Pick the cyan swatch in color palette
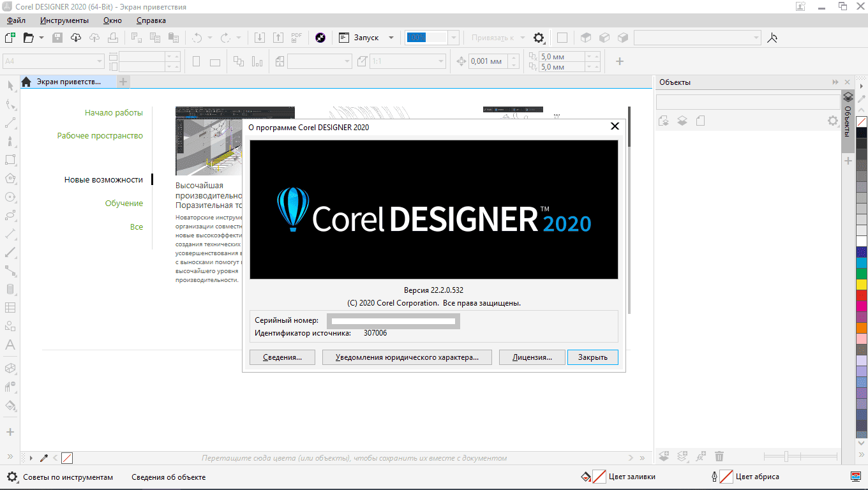 (x=862, y=263)
